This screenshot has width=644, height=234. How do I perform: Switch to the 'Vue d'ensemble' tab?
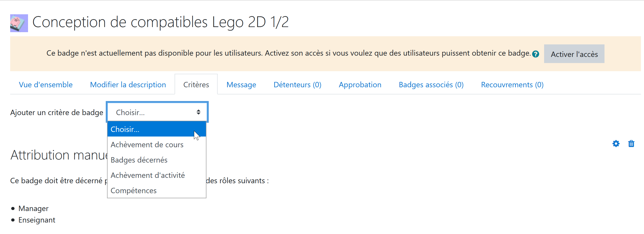click(x=46, y=85)
